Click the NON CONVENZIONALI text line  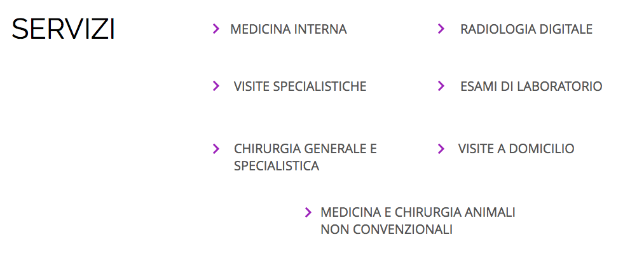tap(387, 229)
